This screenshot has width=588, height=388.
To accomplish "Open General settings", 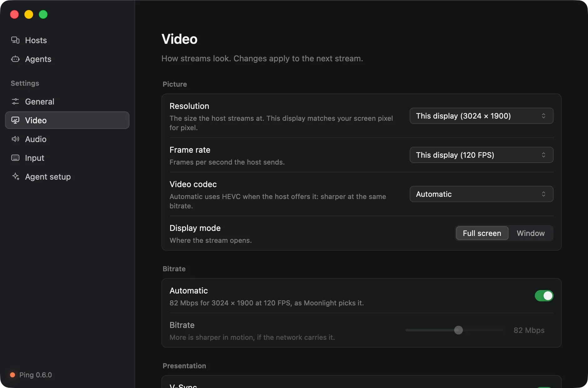I will click(67, 101).
